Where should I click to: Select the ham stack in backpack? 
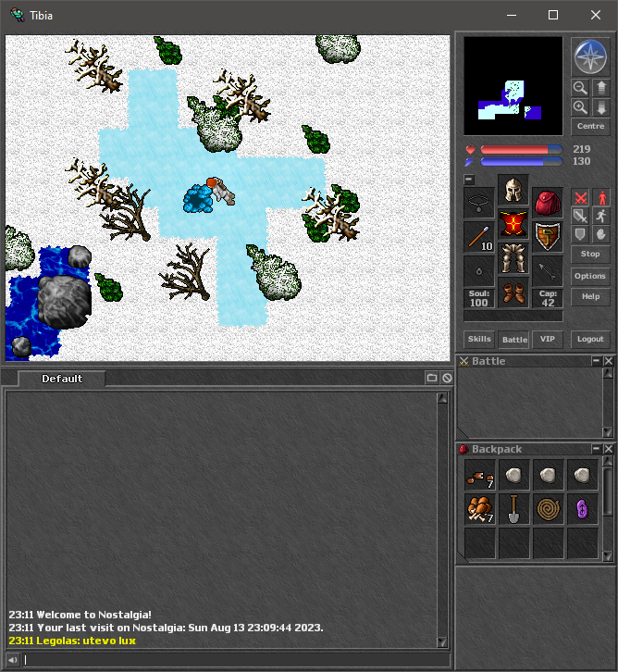tap(479, 509)
